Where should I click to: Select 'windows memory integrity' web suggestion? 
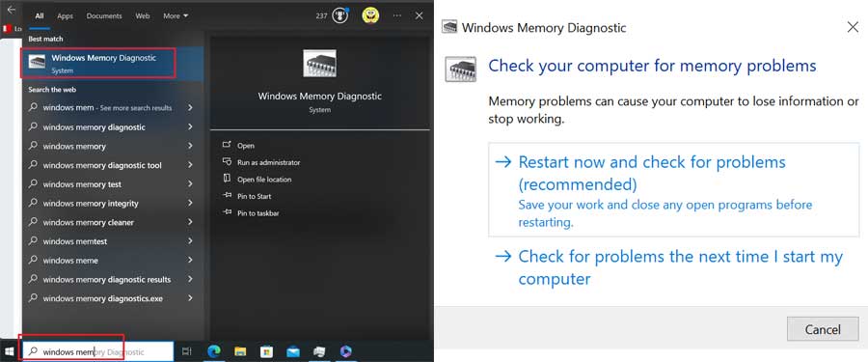coord(91,204)
